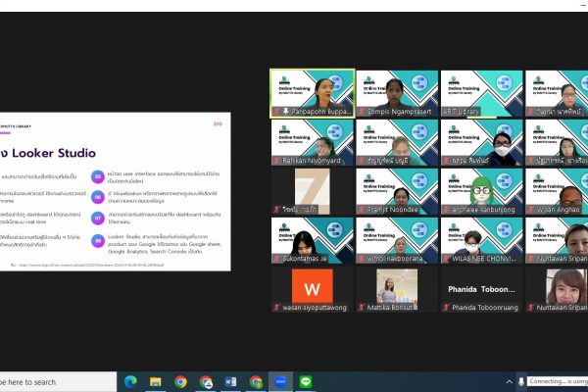This screenshot has width=588, height=392.
Task: Select Pramjit Noondee's video tile
Action: tap(397, 191)
